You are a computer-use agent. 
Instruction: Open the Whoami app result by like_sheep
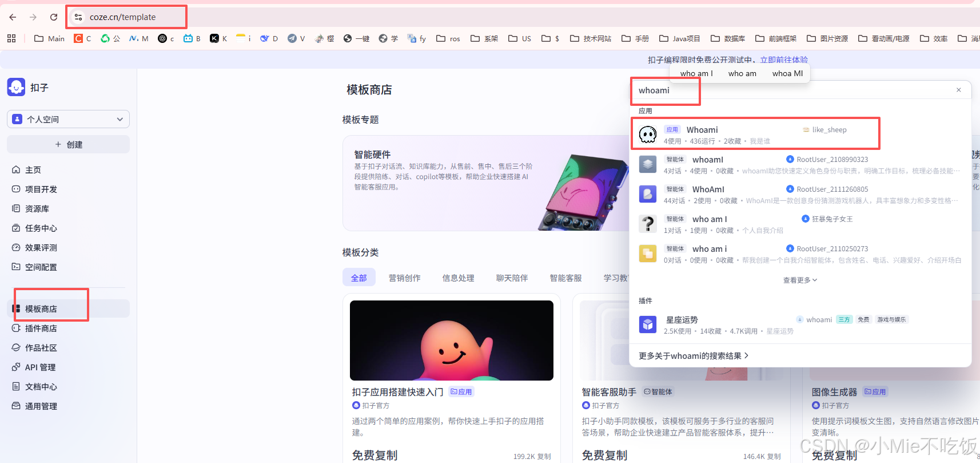pyautogui.click(x=800, y=134)
